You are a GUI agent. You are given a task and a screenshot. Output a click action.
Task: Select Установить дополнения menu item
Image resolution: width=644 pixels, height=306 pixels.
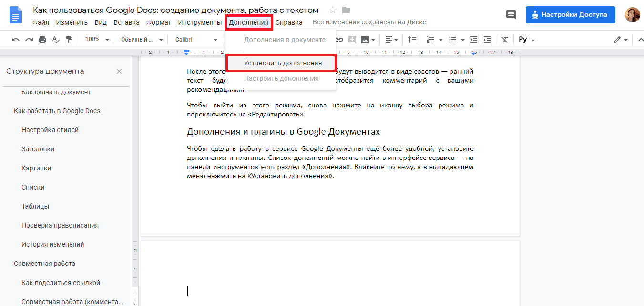tap(281, 63)
